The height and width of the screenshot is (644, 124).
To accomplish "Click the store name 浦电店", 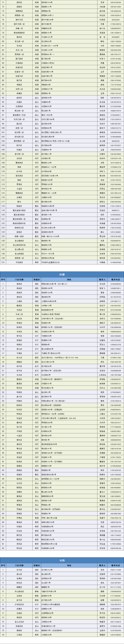I will click(x=19, y=297).
